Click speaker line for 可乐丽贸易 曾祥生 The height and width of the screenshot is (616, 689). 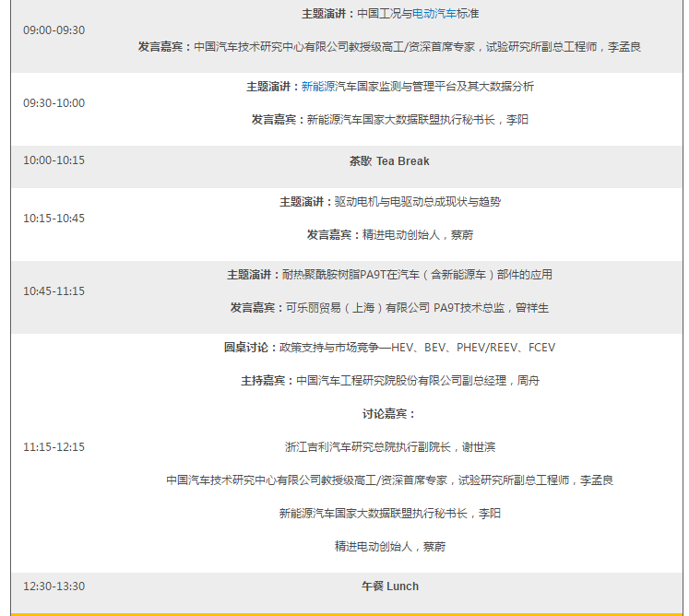coord(389,308)
